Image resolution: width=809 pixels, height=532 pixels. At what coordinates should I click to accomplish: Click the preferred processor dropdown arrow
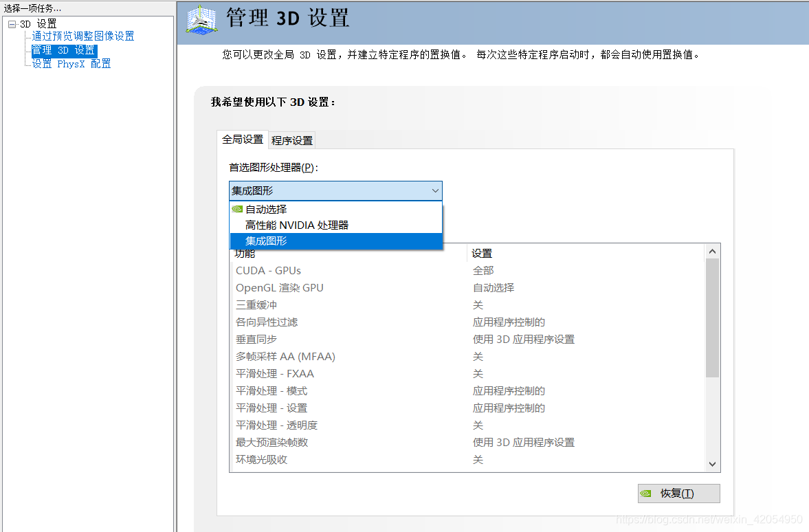point(435,191)
